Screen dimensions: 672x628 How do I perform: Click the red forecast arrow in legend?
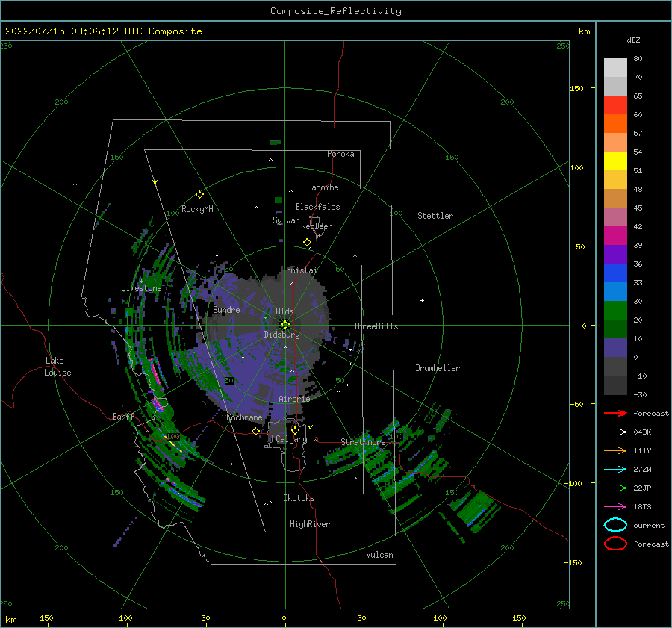click(615, 413)
